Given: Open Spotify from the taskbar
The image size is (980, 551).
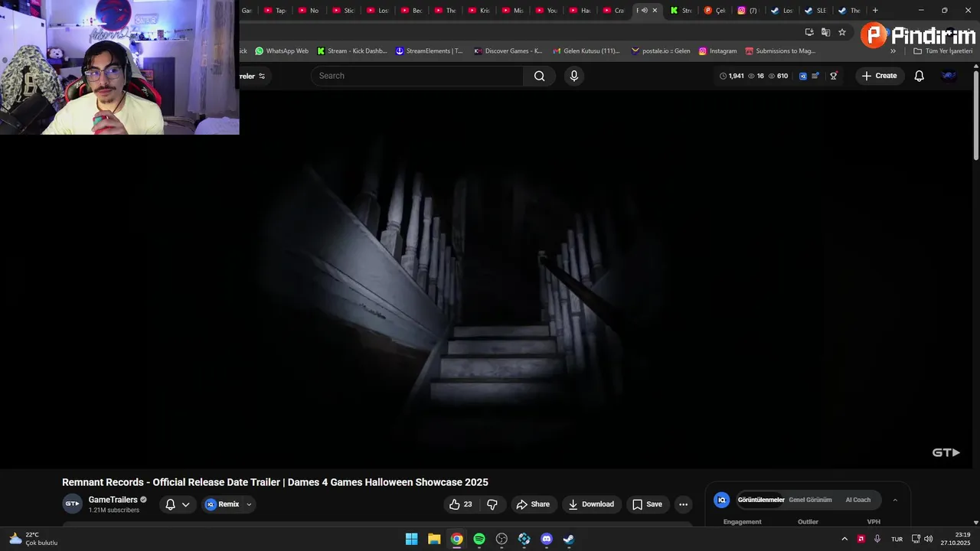Looking at the screenshot, I should tap(479, 539).
